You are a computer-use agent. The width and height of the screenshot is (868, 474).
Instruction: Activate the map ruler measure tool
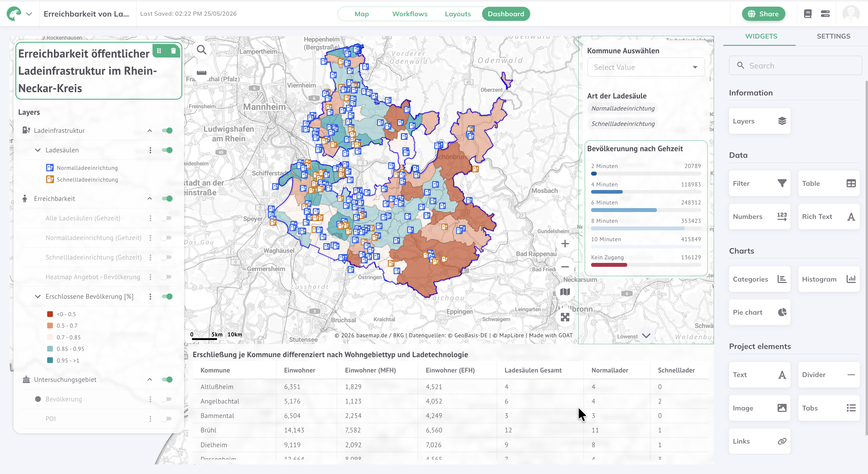(x=202, y=73)
